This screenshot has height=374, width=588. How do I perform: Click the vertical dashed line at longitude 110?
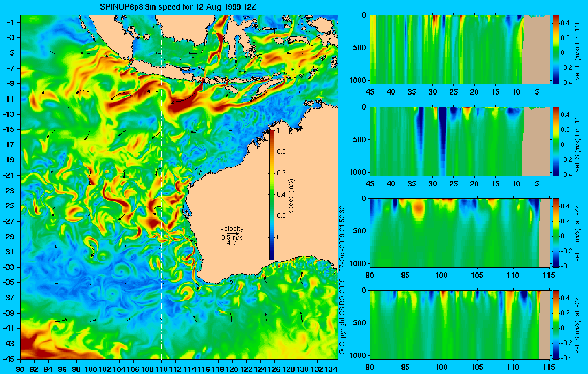pyautogui.click(x=161, y=187)
